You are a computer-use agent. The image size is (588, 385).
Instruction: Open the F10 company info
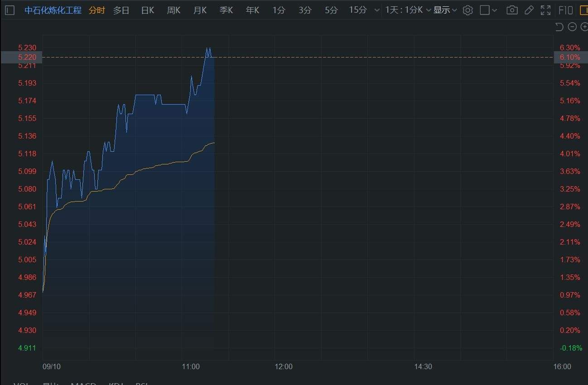(566, 10)
